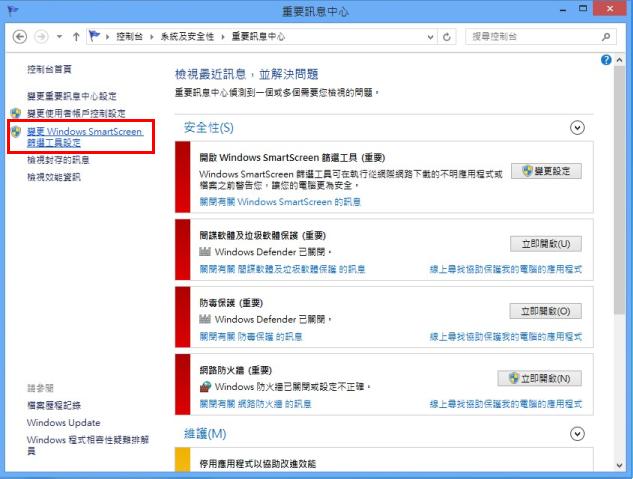Click the 開啟 Windows SmartScreen 篩選工具 (重要) title

point(292,157)
